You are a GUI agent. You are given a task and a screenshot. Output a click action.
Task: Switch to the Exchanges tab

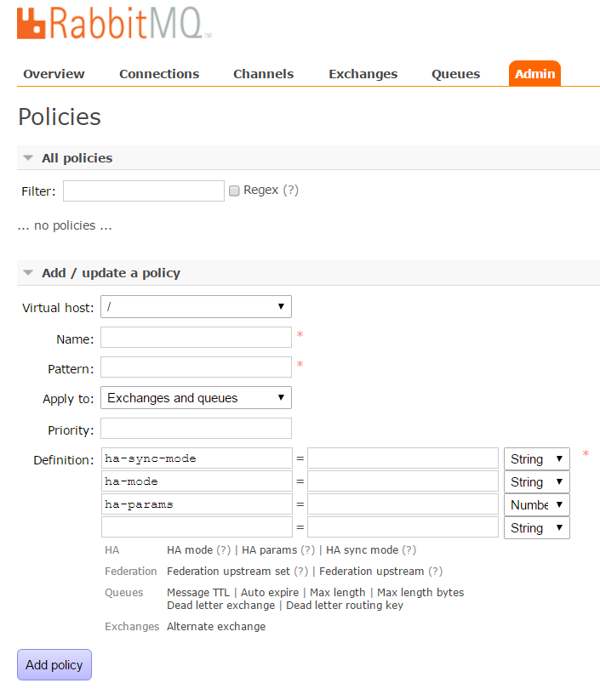point(363,74)
